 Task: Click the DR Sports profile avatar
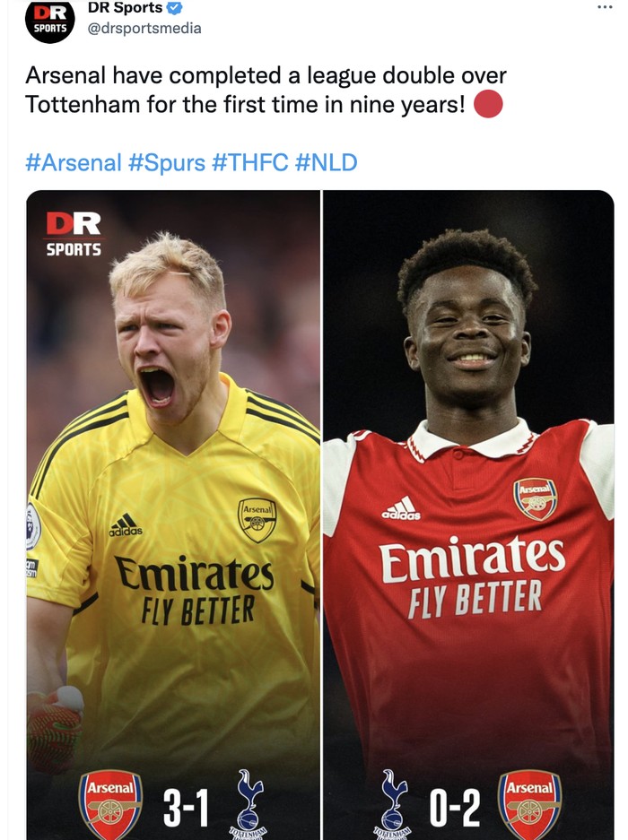pyautogui.click(x=50, y=20)
